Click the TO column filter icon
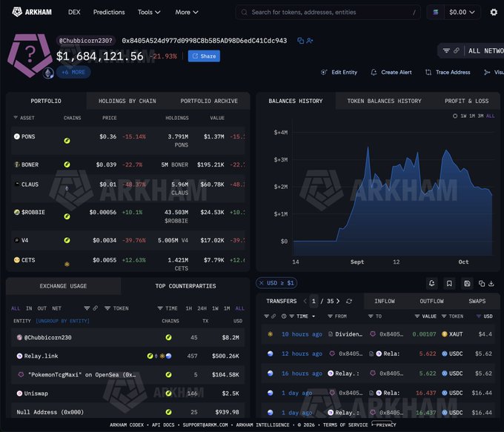The height and width of the screenshot is (432, 504). pos(371,316)
